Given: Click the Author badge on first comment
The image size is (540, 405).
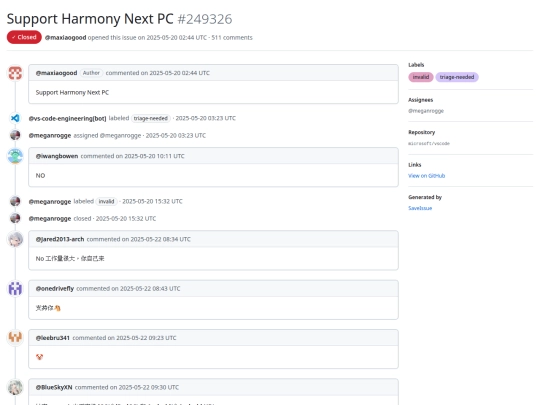Looking at the screenshot, I should [x=91, y=73].
